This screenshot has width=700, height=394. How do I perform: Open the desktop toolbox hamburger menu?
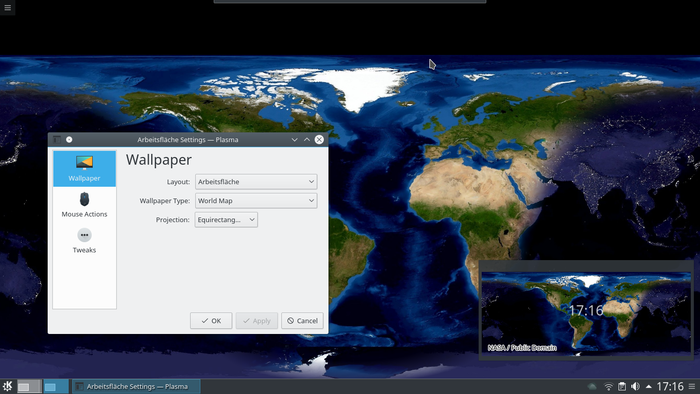pyautogui.click(x=8, y=7)
